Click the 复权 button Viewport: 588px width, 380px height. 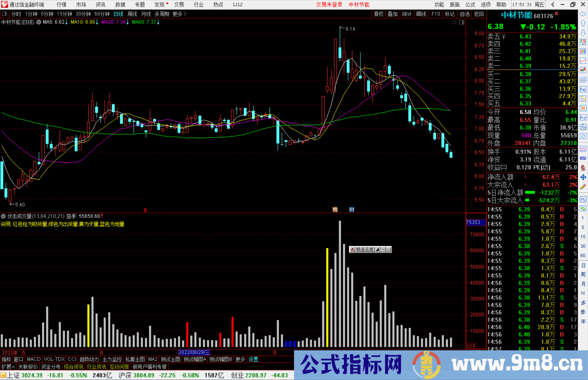(379, 14)
